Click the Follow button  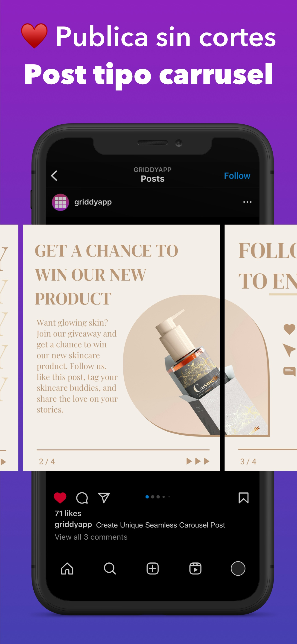[237, 176]
